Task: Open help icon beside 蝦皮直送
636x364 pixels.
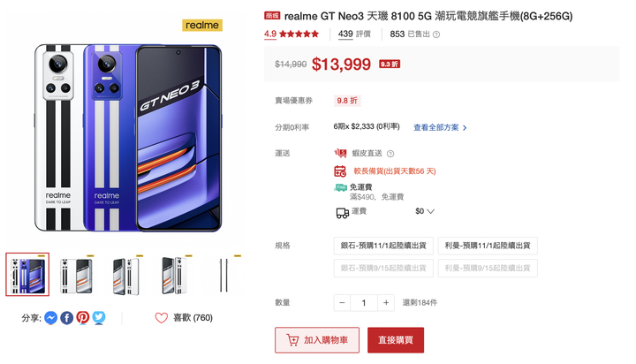Action: 390,154
